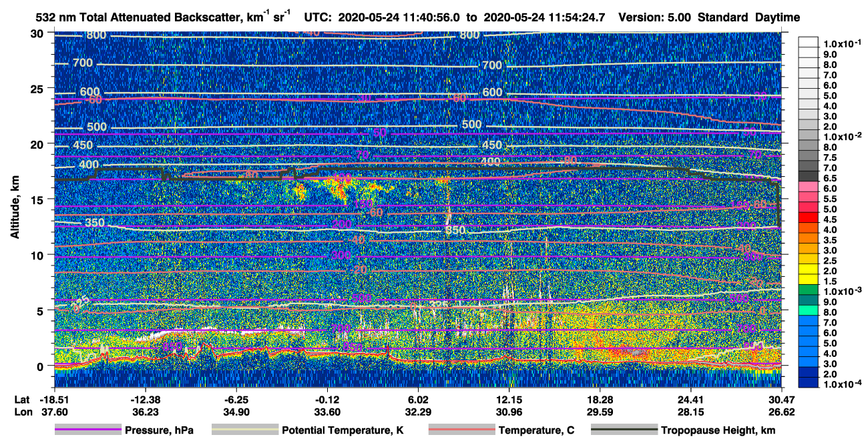This screenshot has height=445, width=868.
Task: Click the altitude tick label 25
Action: click(x=38, y=88)
